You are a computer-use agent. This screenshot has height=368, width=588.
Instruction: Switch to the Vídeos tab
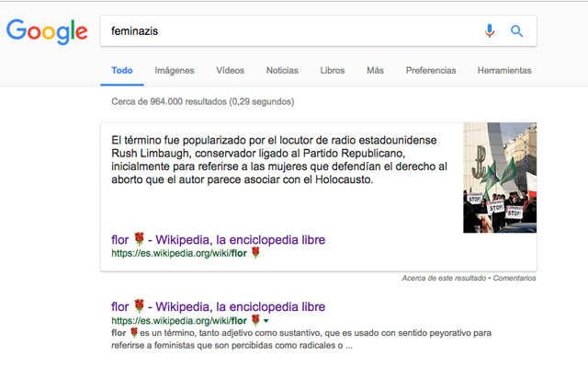pos(230,70)
